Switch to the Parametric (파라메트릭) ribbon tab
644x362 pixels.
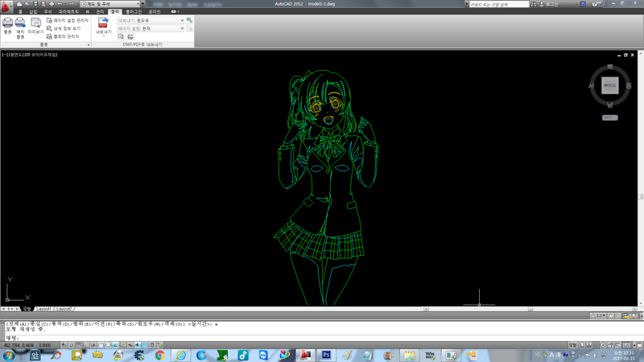click(x=68, y=12)
